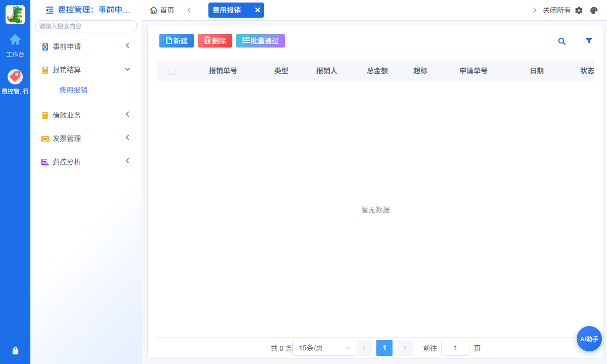
Task: Click the 类型 column header
Action: coord(281,71)
